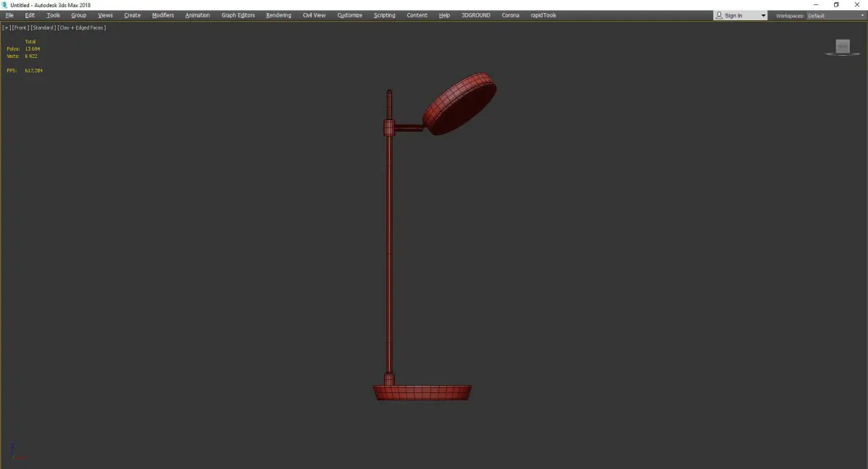Click the 3ds Max application icon in title bar
868x469 pixels.
[4, 4]
